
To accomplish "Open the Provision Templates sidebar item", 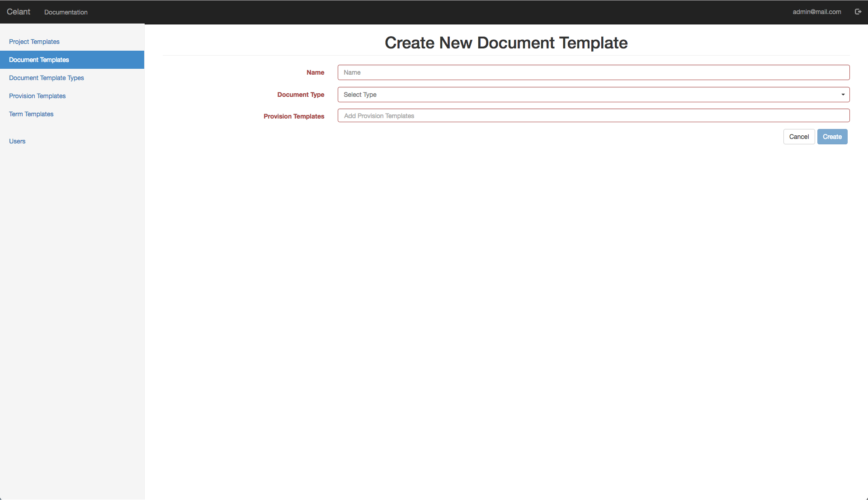I will (x=37, y=96).
